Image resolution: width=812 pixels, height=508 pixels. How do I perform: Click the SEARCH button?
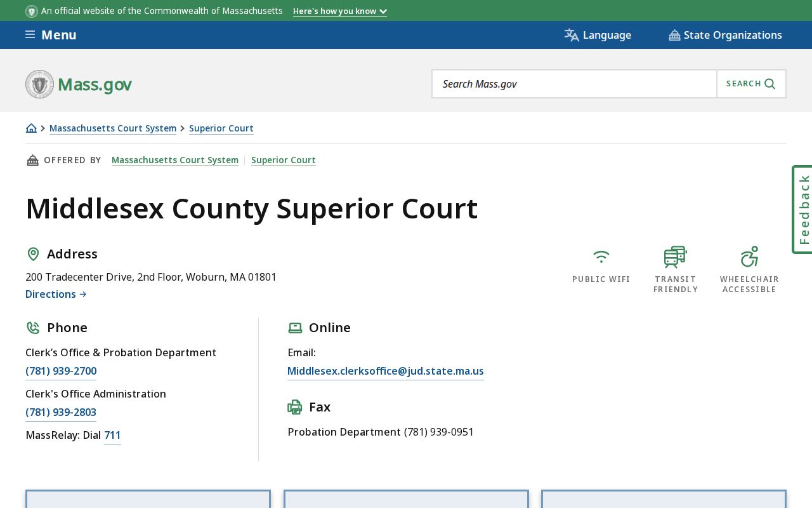[751, 84]
